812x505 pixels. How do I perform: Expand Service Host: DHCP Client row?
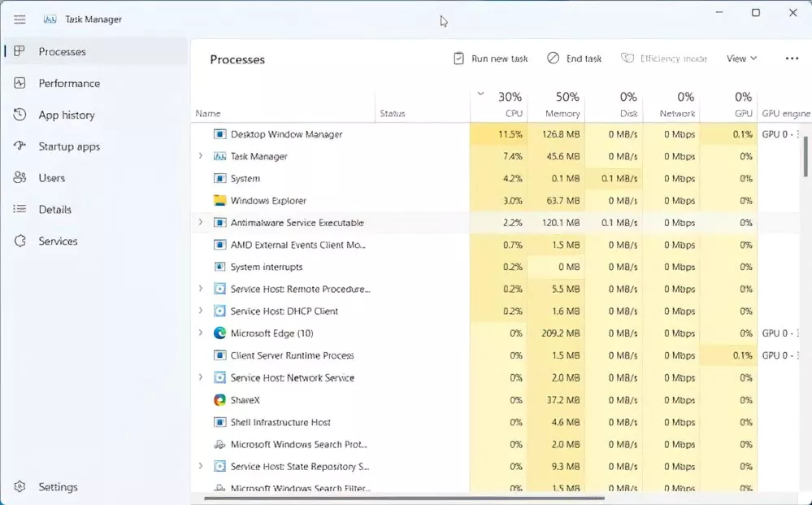coord(201,311)
